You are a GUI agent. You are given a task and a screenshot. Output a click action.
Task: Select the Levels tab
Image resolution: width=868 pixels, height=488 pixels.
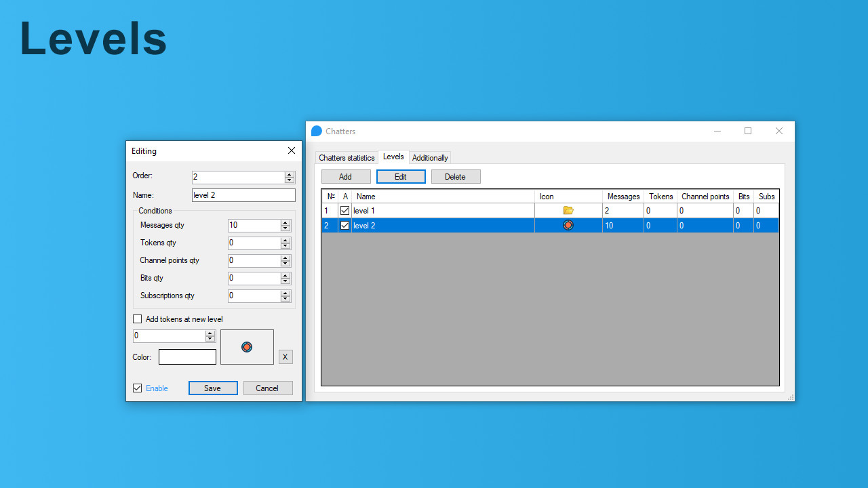click(x=393, y=156)
